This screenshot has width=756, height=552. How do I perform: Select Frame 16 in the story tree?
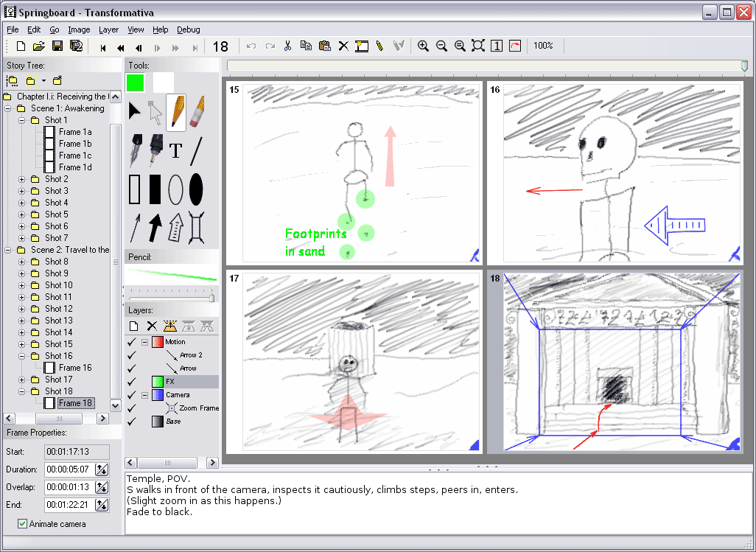pos(75,368)
